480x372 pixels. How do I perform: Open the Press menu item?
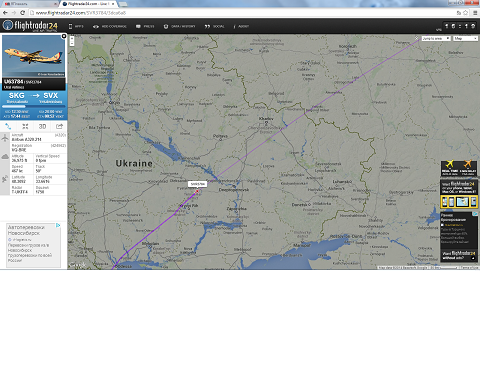tap(145, 26)
